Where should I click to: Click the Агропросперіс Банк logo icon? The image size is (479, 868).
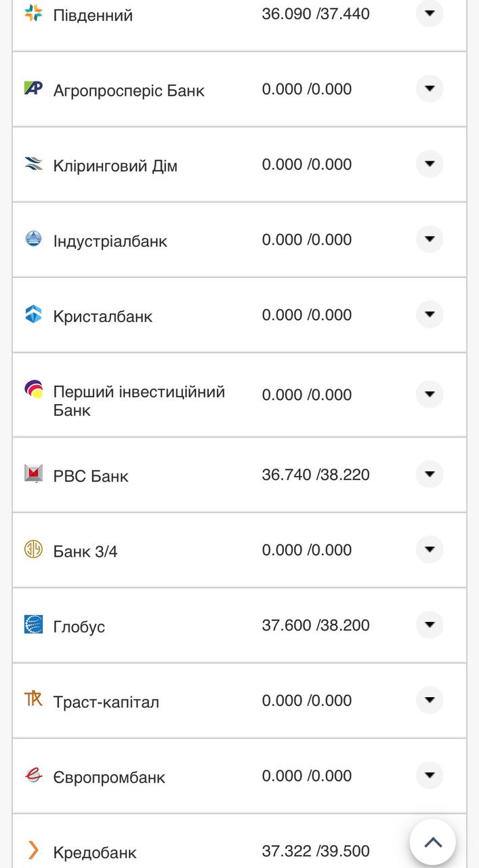click(33, 88)
